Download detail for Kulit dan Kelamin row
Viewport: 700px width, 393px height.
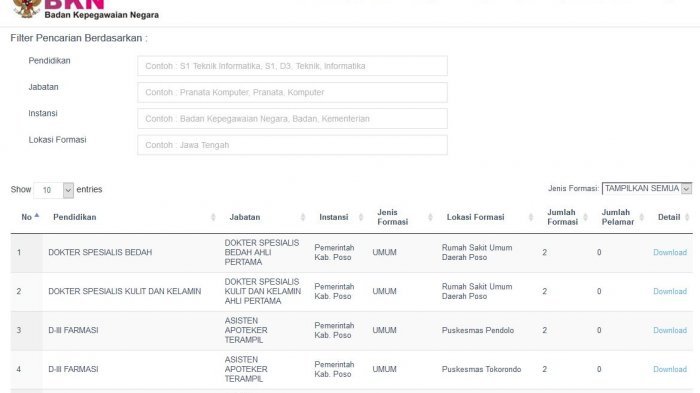point(670,291)
